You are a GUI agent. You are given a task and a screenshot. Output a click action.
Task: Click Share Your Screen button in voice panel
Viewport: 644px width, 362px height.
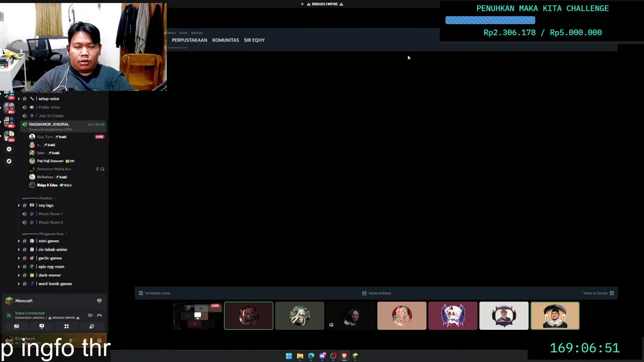pyautogui.click(x=42, y=326)
